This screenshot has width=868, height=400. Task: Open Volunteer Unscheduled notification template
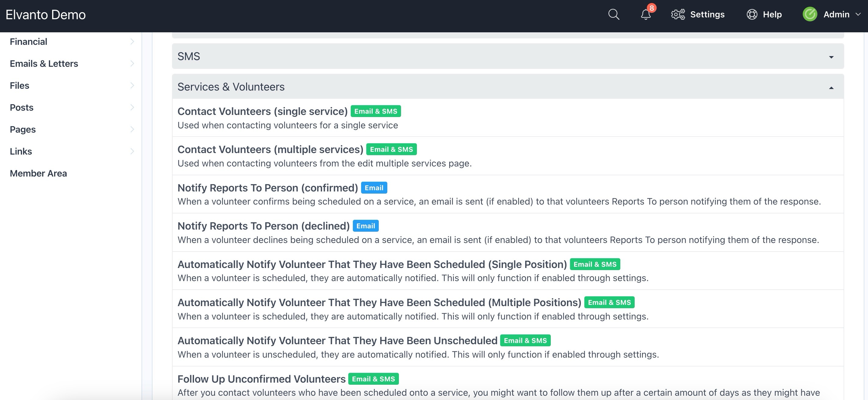pos(337,341)
